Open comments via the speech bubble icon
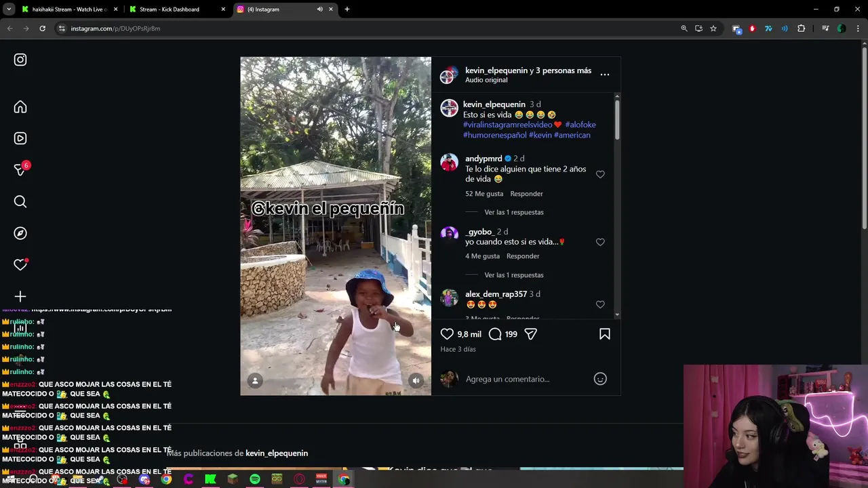The image size is (868, 488). click(x=495, y=334)
